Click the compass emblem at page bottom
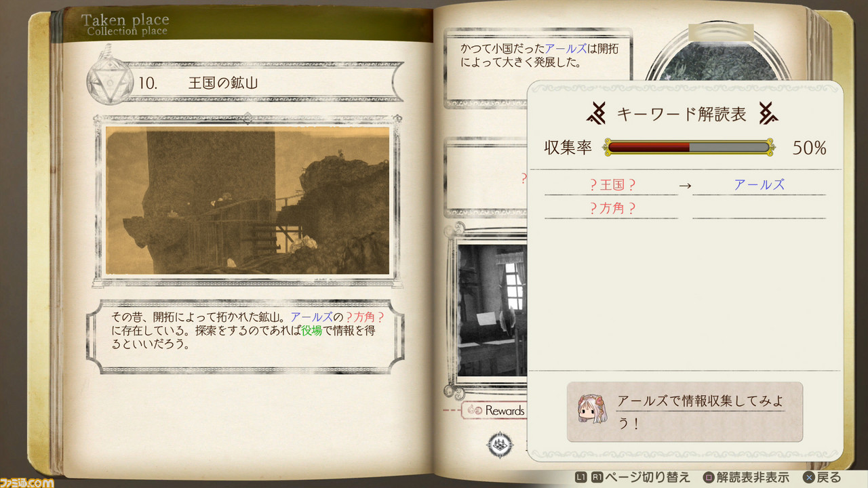Viewport: 868px width, 488px height. coord(500,445)
